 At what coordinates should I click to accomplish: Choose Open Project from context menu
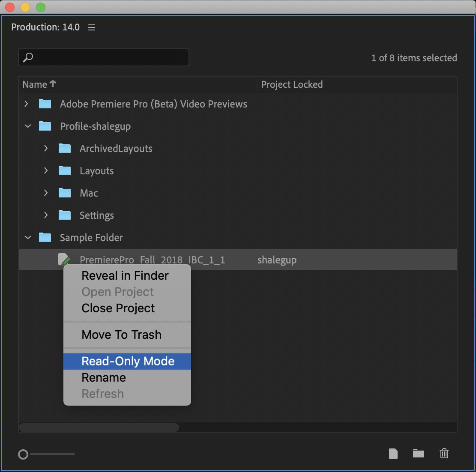tap(127, 292)
